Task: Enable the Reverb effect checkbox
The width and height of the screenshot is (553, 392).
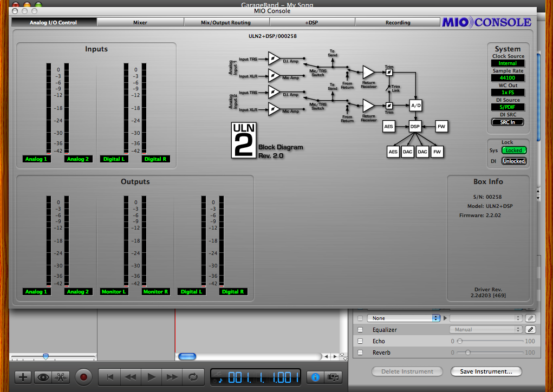Action: tap(360, 352)
